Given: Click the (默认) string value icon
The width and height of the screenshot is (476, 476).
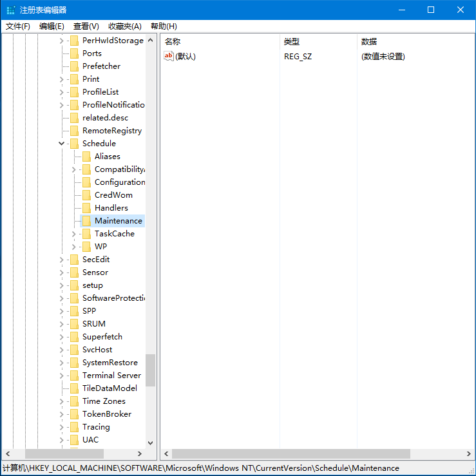Looking at the screenshot, I should pyautogui.click(x=169, y=56).
